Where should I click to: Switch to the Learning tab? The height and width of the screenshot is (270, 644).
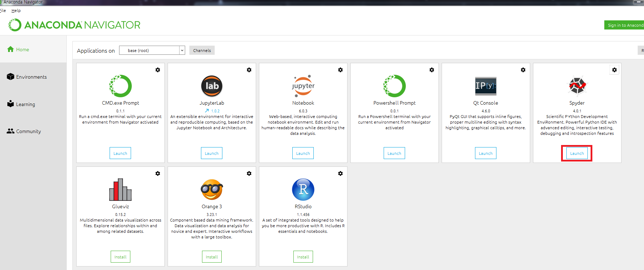[x=33, y=104]
